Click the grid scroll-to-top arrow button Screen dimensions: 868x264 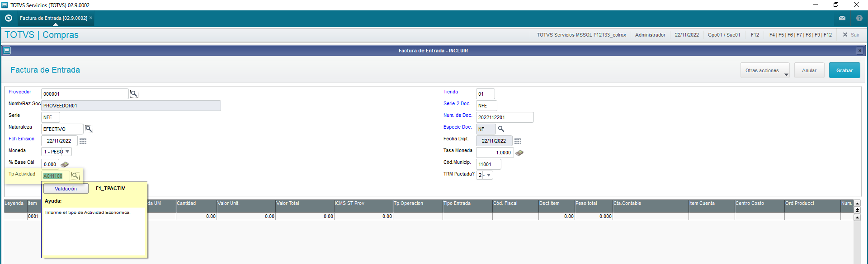[x=857, y=203]
